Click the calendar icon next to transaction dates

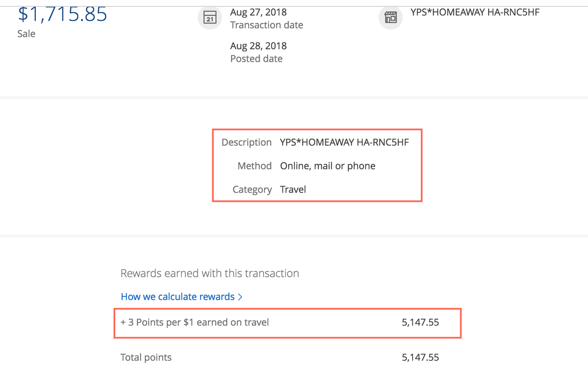210,18
